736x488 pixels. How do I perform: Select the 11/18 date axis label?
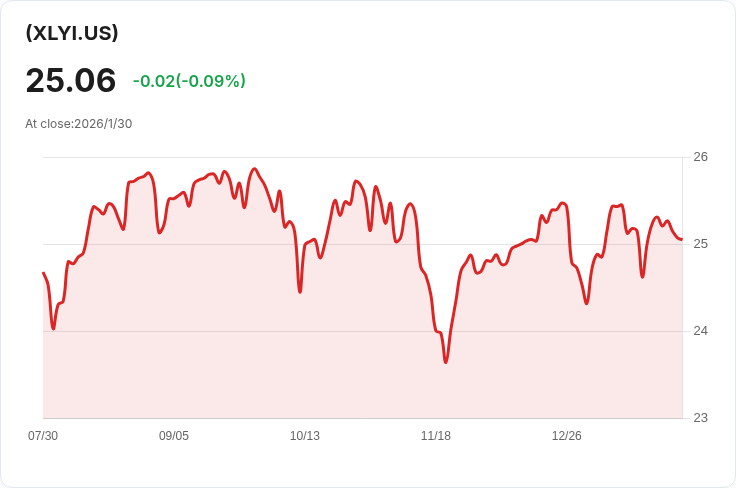pyautogui.click(x=436, y=436)
